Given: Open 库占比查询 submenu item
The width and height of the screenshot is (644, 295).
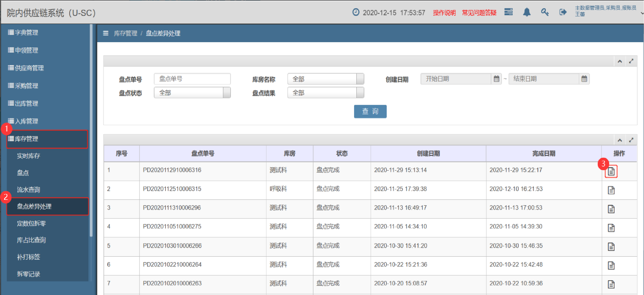Looking at the screenshot, I should [x=32, y=240].
